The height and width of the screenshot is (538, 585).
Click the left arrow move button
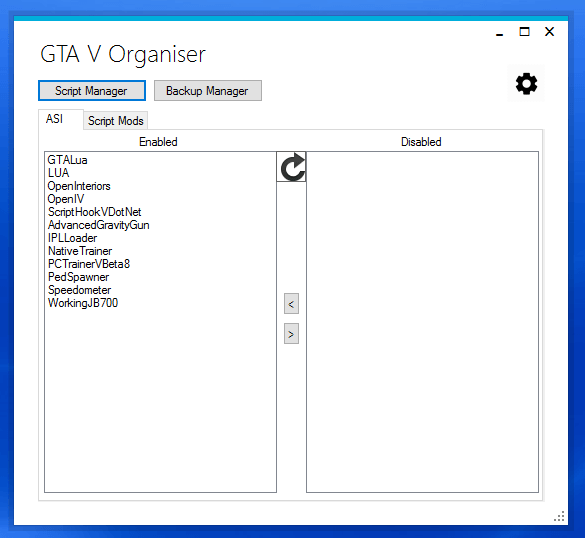click(291, 304)
